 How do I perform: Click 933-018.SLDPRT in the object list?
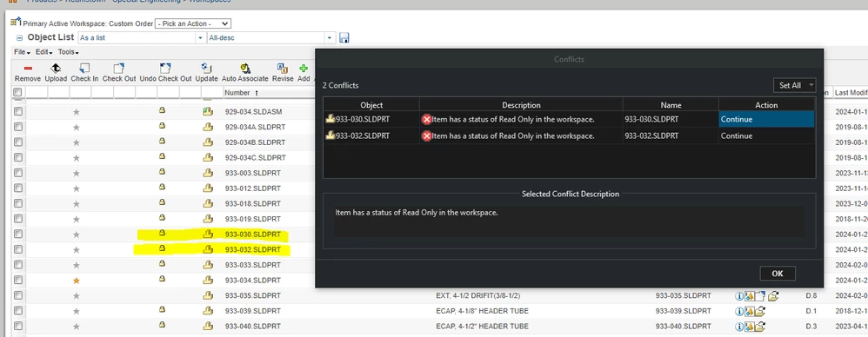click(253, 204)
